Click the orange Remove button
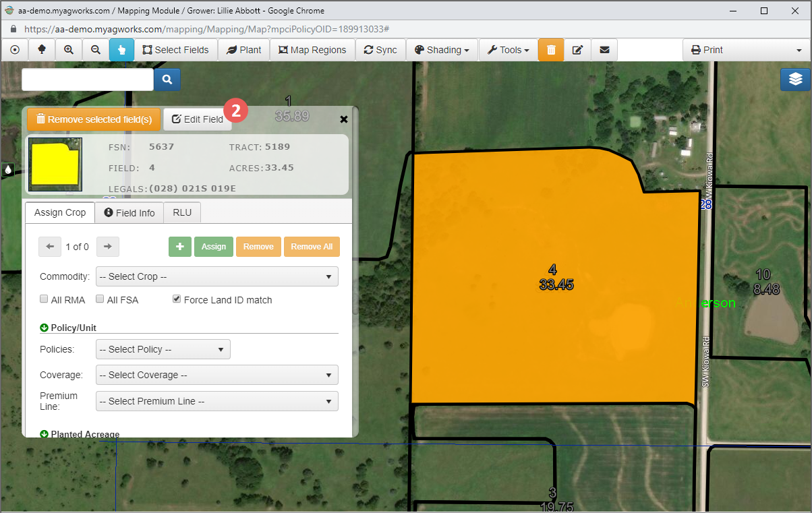Image resolution: width=812 pixels, height=513 pixels. 258,247
